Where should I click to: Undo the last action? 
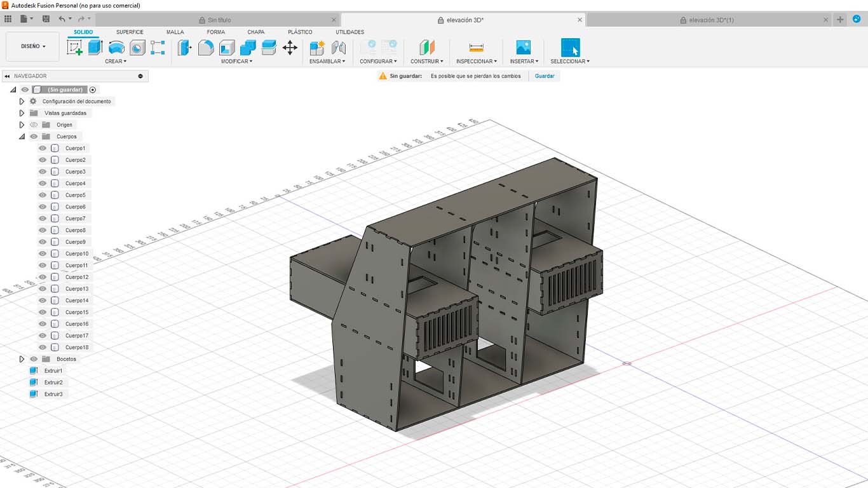point(62,19)
